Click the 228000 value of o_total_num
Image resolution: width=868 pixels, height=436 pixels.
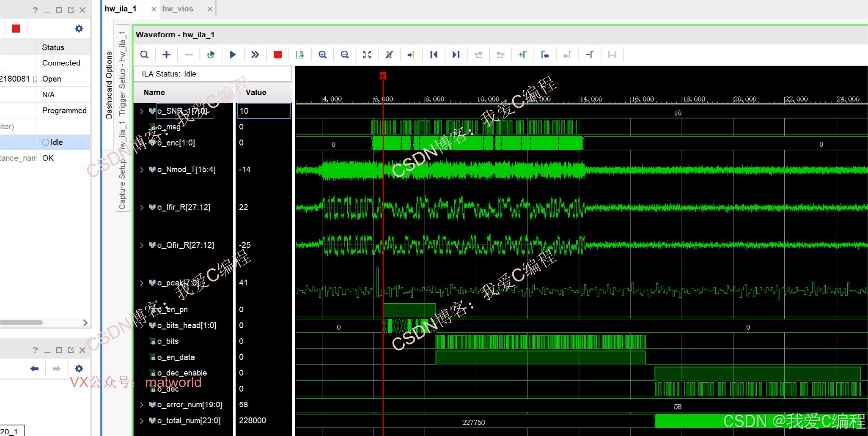253,421
